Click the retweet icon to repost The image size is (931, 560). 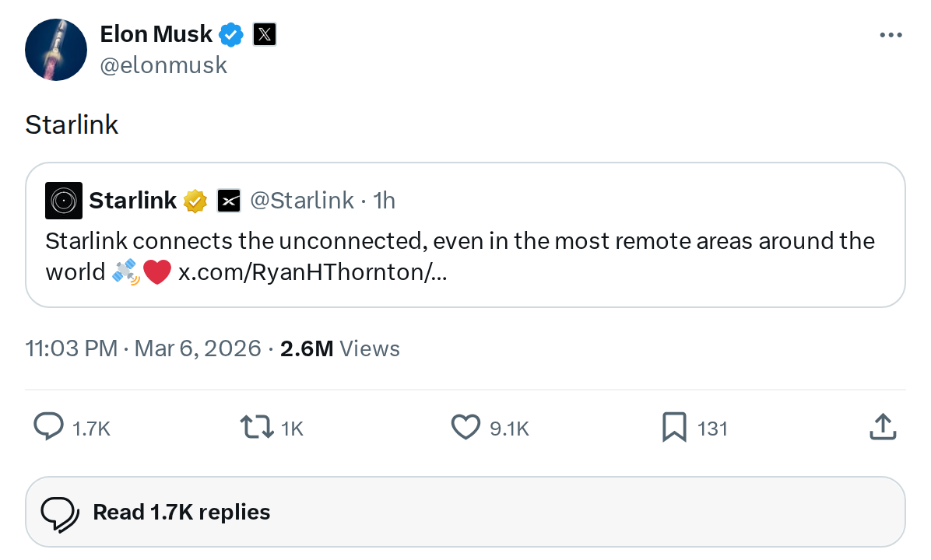(x=257, y=427)
